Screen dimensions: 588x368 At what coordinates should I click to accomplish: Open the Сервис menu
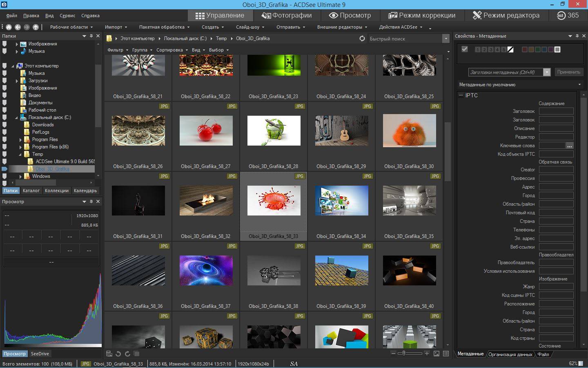(x=67, y=16)
